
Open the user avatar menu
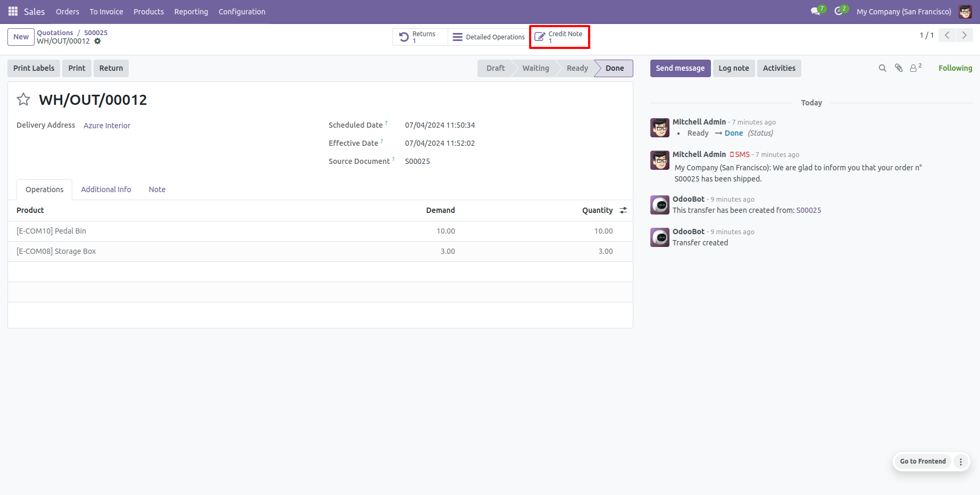coord(965,12)
